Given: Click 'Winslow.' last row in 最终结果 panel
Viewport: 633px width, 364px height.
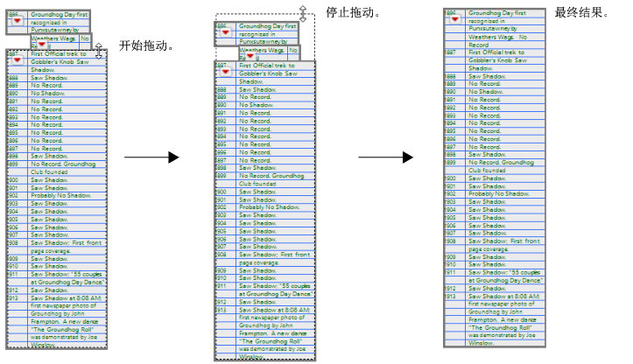Looking at the screenshot, I should point(481,343).
